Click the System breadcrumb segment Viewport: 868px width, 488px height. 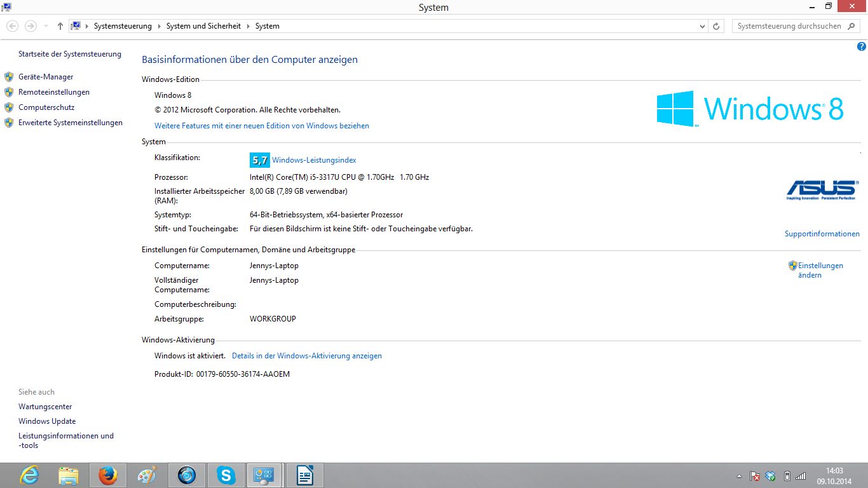[268, 26]
